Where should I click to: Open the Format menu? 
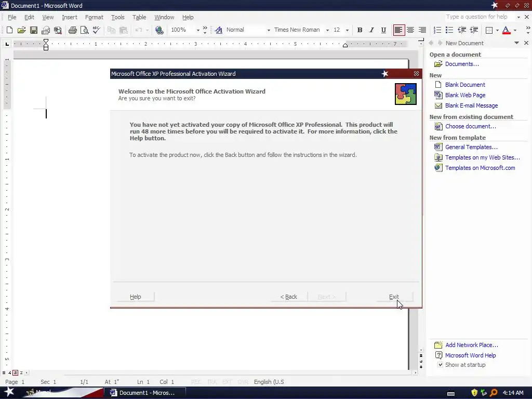(x=94, y=17)
